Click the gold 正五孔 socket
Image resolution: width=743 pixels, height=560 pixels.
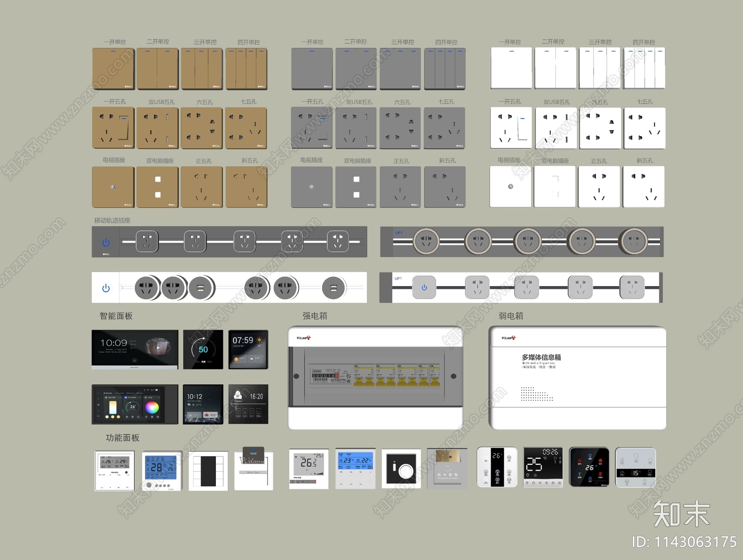click(202, 187)
